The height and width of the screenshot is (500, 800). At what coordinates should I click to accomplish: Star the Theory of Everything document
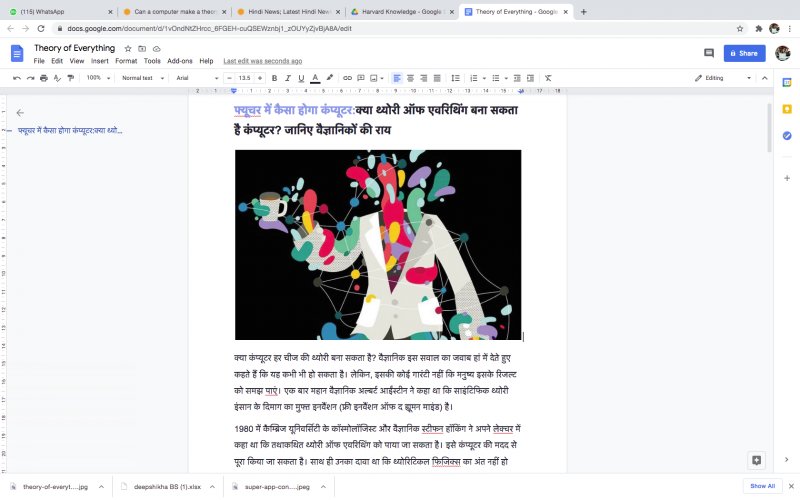click(x=128, y=48)
